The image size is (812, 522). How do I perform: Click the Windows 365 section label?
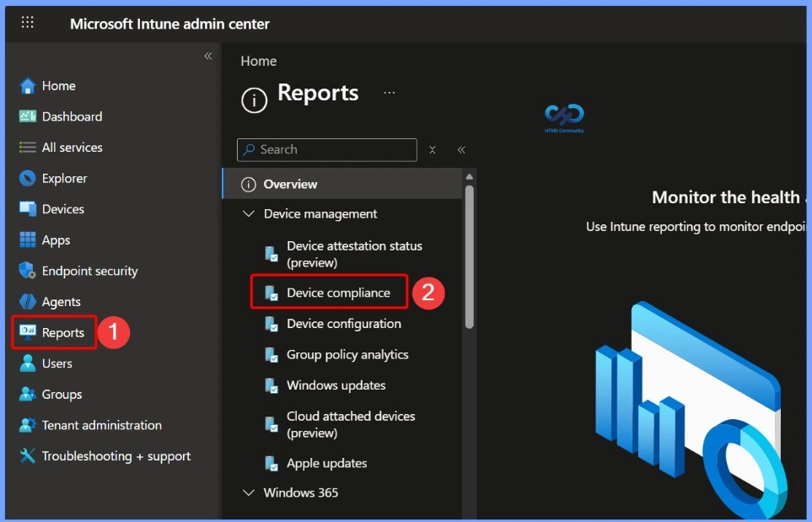click(300, 492)
